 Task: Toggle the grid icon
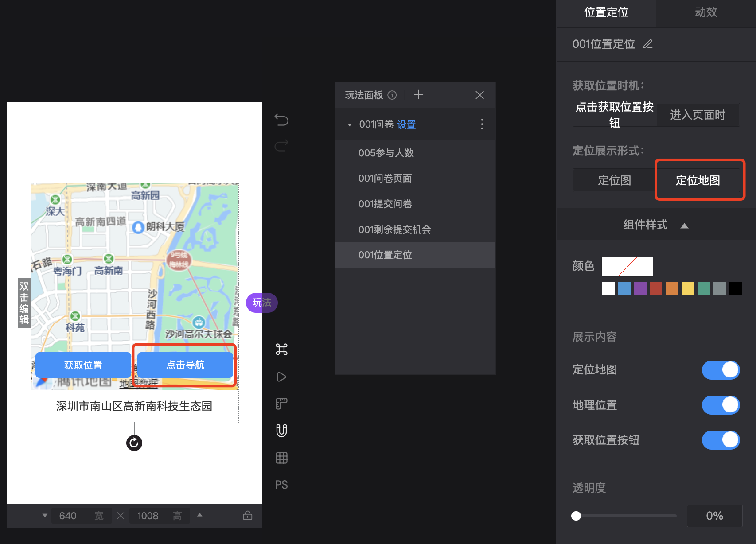tap(281, 458)
